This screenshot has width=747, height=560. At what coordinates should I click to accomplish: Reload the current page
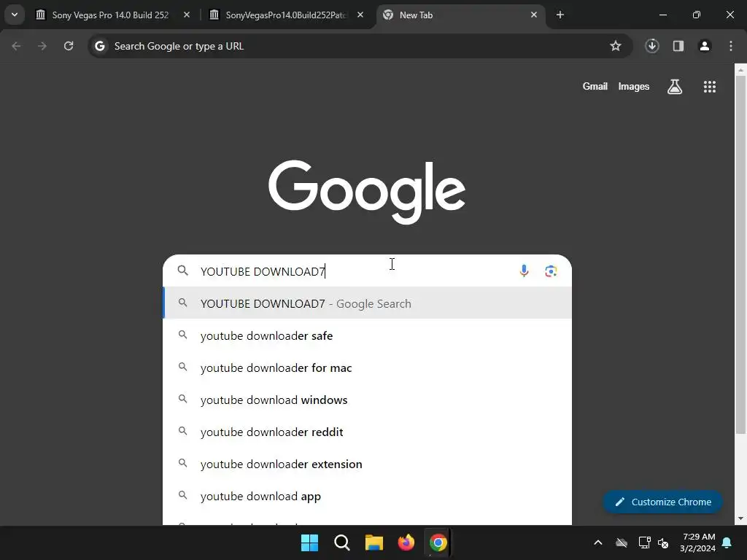point(69,46)
